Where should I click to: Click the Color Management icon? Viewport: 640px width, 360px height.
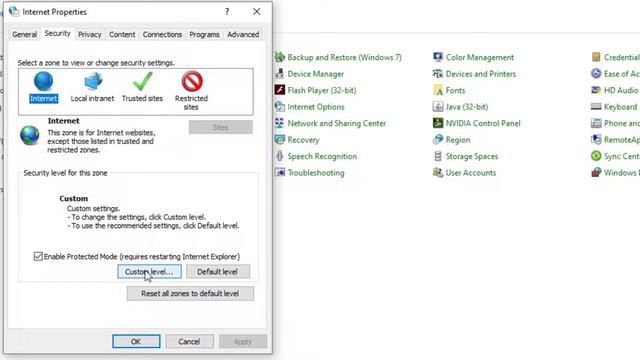click(x=438, y=57)
